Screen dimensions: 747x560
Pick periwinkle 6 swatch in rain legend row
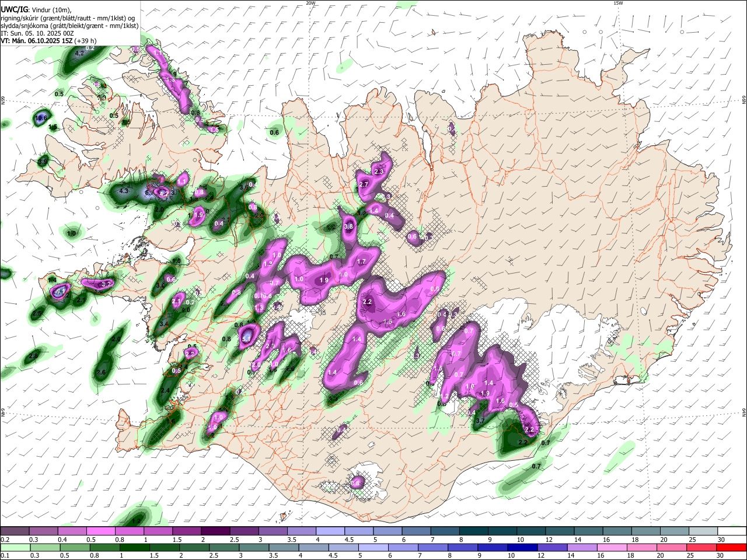click(403, 547)
